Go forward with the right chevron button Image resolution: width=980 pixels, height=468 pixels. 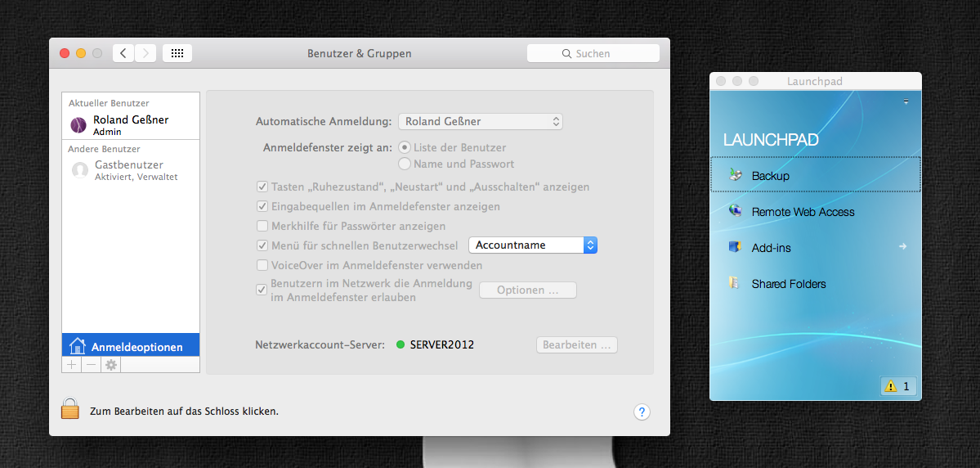point(145,53)
